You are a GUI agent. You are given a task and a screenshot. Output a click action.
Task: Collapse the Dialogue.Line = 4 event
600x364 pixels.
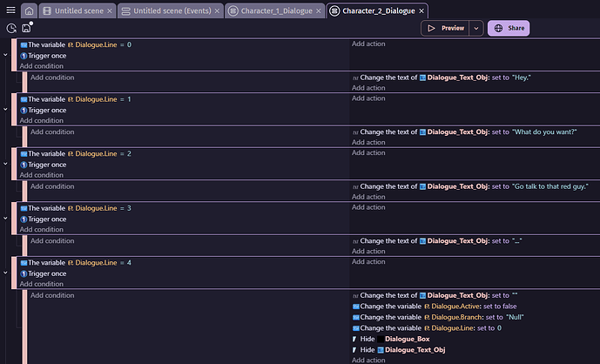pyautogui.click(x=6, y=273)
